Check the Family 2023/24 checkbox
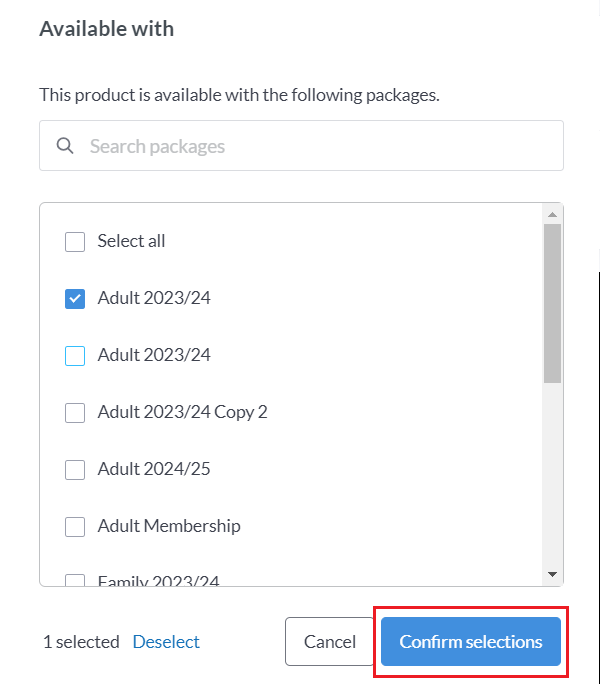The height and width of the screenshot is (684, 600). pos(75,579)
